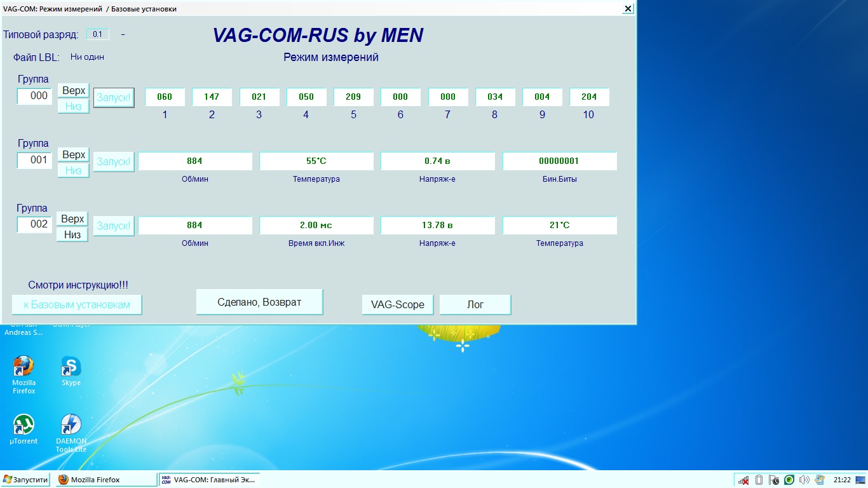
Task: Click the 13.78 в voltage value
Action: pos(438,225)
